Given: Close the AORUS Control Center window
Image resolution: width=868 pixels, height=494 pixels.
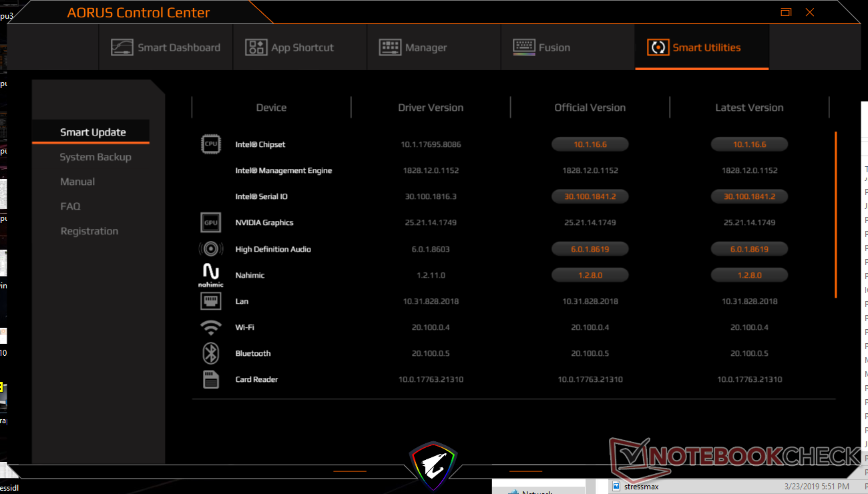Looking at the screenshot, I should (x=810, y=12).
